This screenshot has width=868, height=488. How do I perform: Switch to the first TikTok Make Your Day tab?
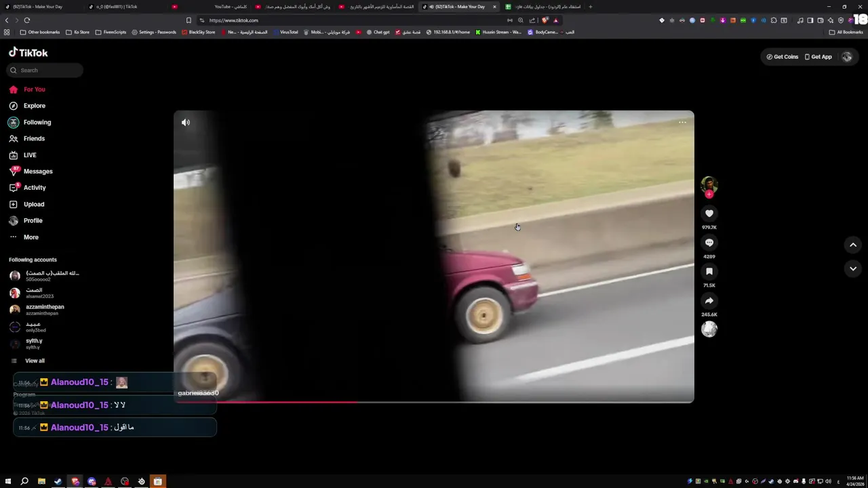41,7
